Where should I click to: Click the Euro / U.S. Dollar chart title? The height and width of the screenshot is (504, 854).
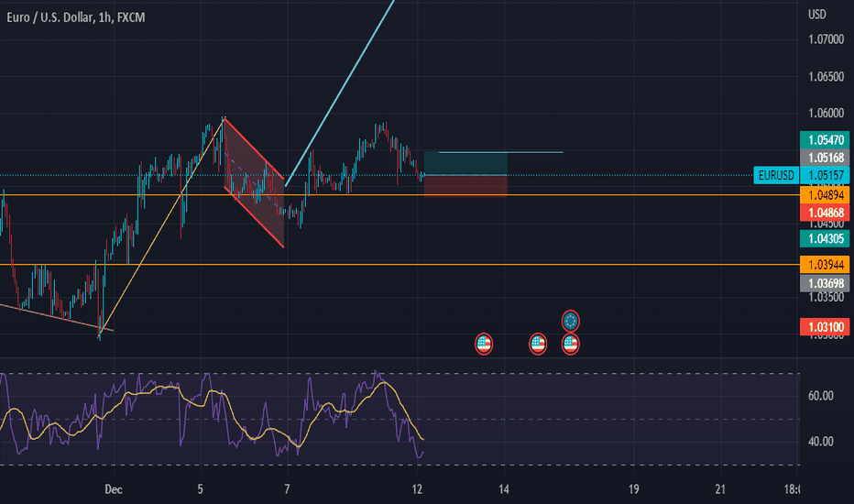pos(76,17)
